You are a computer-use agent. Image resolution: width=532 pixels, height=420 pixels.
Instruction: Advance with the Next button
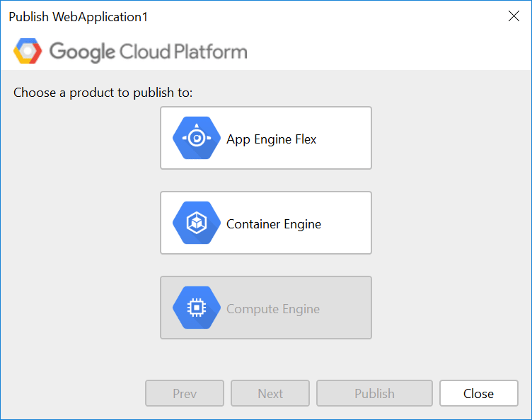(270, 393)
